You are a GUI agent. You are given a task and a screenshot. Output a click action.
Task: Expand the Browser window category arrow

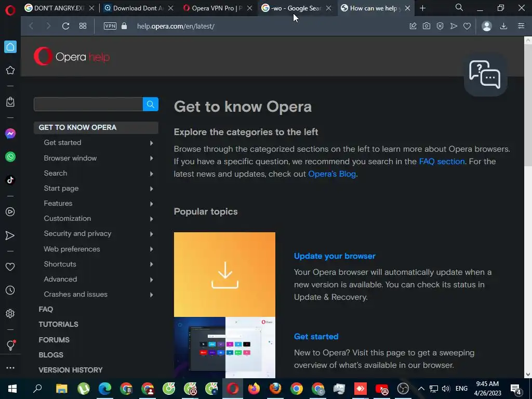click(151, 158)
